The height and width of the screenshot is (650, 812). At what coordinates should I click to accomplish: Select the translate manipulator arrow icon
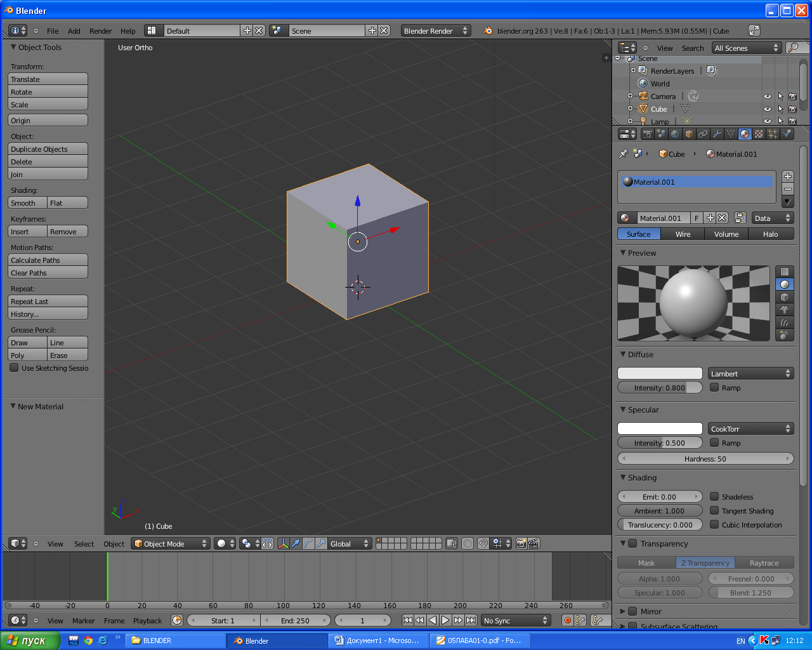[296, 543]
